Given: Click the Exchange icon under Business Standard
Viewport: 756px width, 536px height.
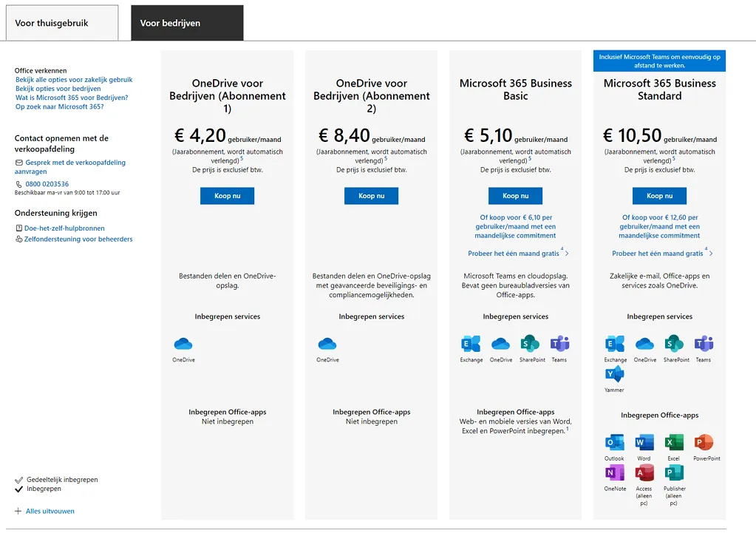Looking at the screenshot, I should pos(614,345).
